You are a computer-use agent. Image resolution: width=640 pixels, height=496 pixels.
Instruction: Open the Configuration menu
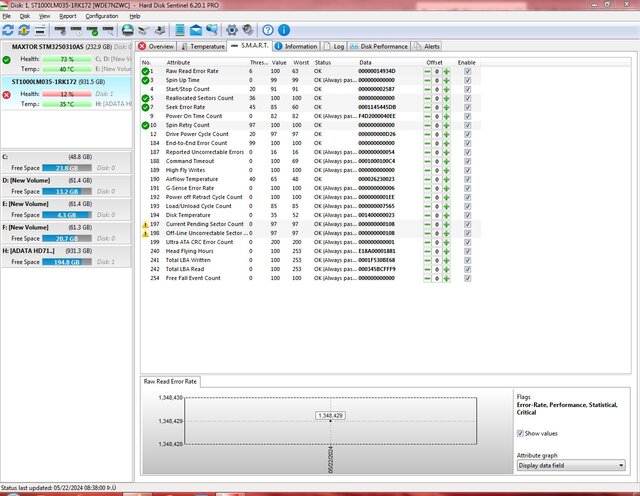101,17
